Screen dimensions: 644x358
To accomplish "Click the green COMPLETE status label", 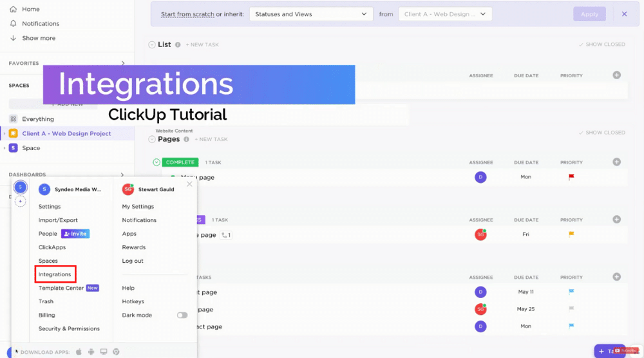I will point(180,162).
